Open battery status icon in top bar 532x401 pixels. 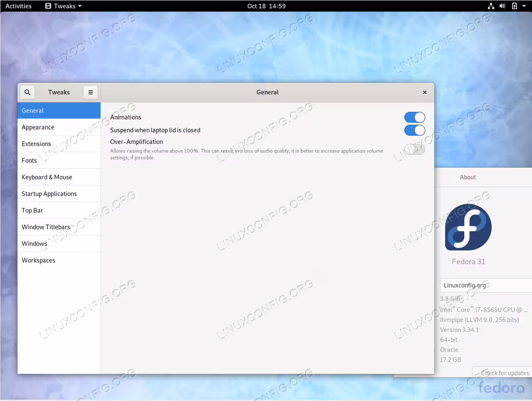coord(514,6)
